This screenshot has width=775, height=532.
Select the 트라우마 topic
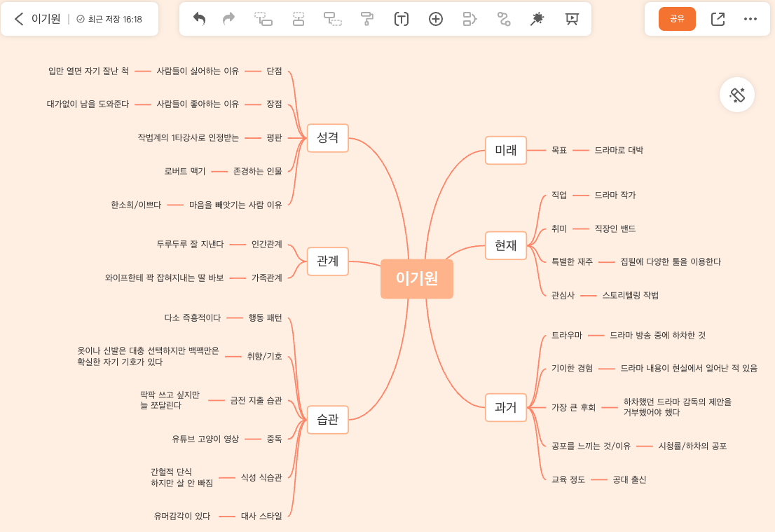[567, 335]
